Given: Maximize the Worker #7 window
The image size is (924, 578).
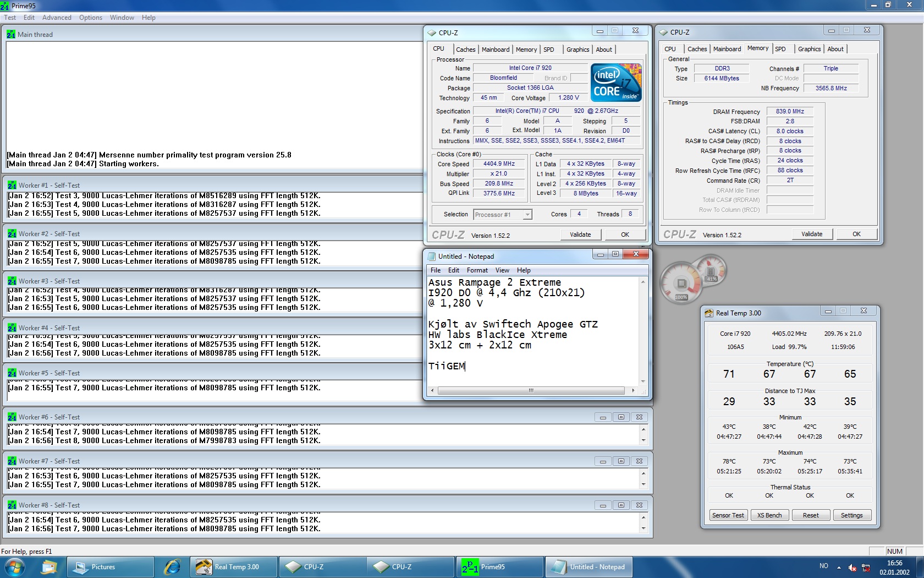Looking at the screenshot, I should (621, 461).
